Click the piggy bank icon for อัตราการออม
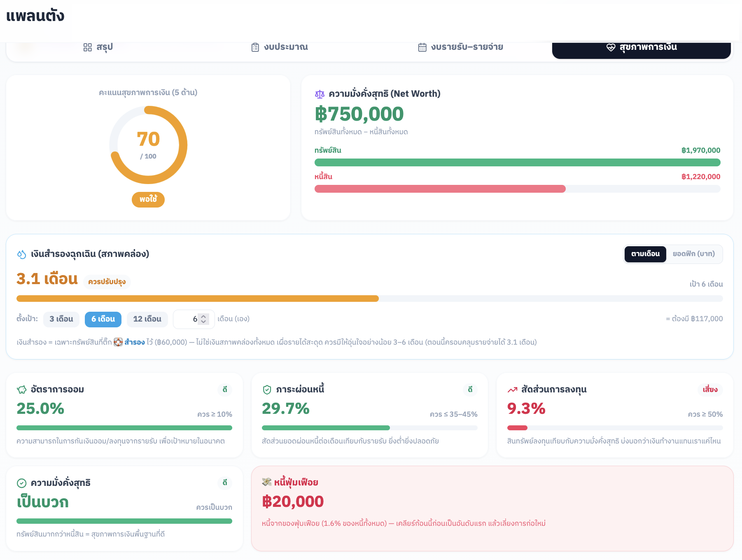Viewport: 742px width, 560px height. (x=21, y=390)
